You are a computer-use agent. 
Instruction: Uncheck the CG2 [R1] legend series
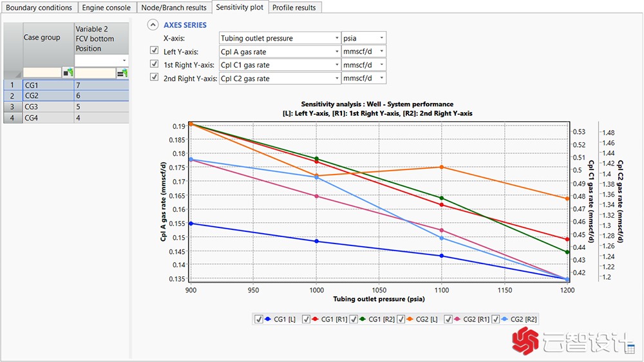[x=448, y=319]
